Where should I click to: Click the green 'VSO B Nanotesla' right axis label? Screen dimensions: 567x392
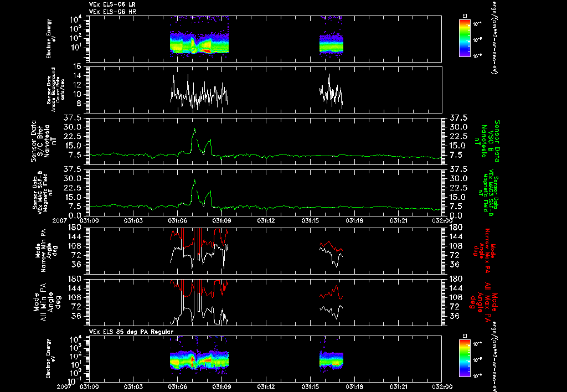coord(487,141)
